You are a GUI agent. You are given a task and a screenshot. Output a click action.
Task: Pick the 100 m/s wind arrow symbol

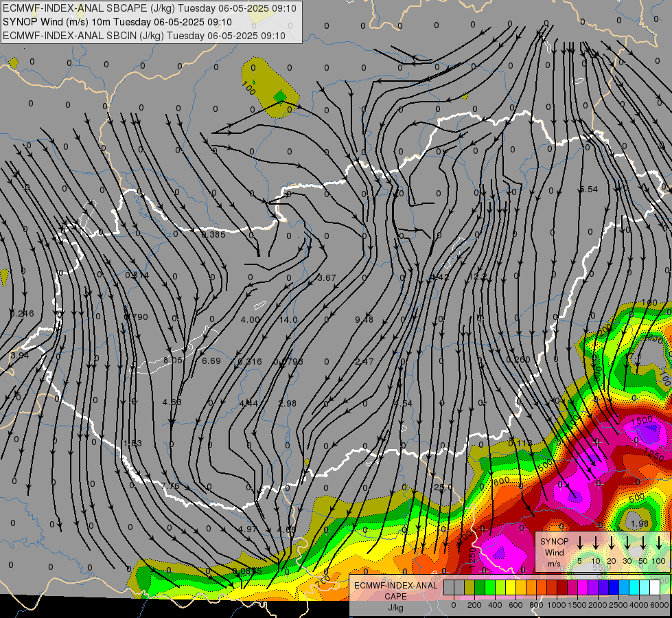pyautogui.click(x=659, y=542)
